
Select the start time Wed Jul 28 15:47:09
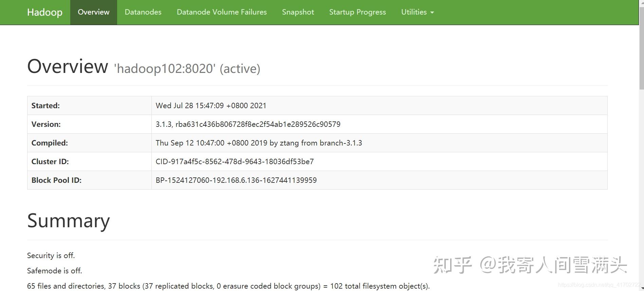click(x=211, y=105)
